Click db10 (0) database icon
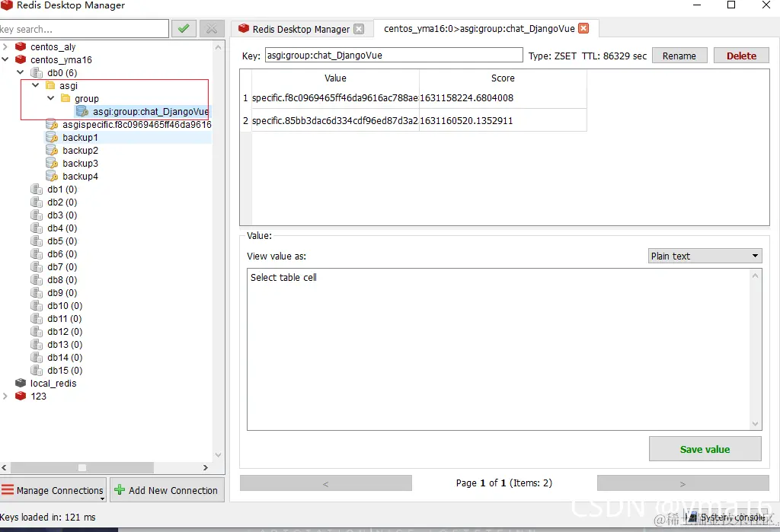780x532 pixels. pos(37,305)
